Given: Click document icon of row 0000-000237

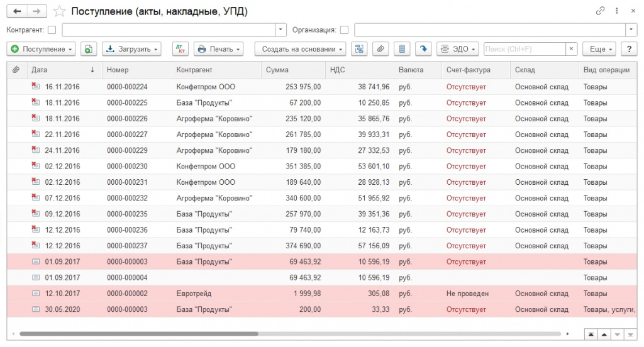Looking at the screenshot, I should click(x=36, y=245).
